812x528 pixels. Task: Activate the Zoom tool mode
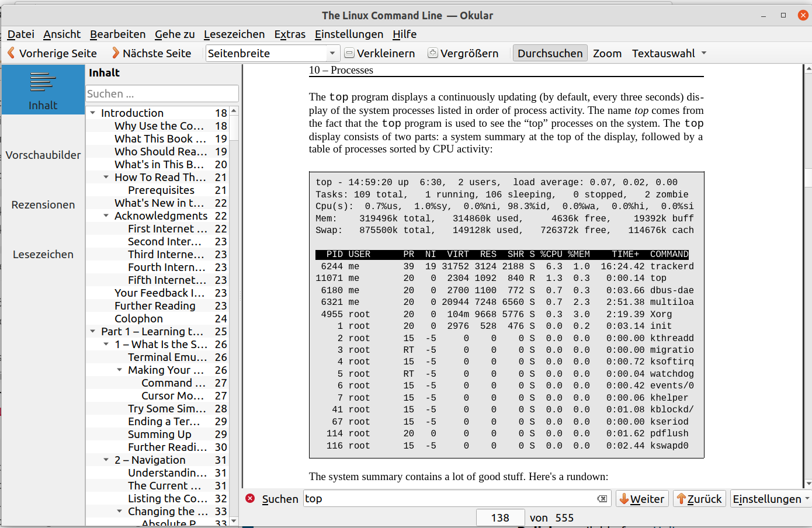click(x=607, y=53)
